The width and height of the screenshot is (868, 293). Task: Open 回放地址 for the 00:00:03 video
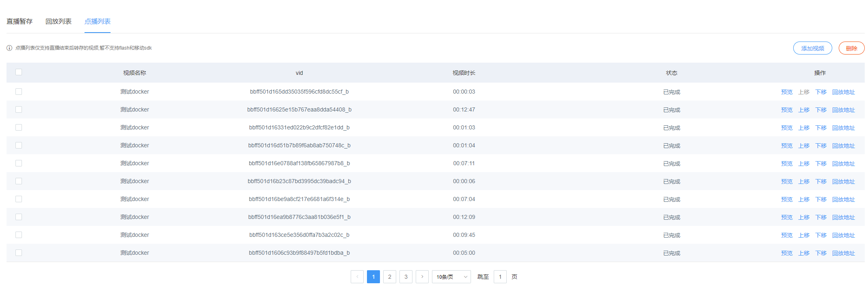(844, 92)
